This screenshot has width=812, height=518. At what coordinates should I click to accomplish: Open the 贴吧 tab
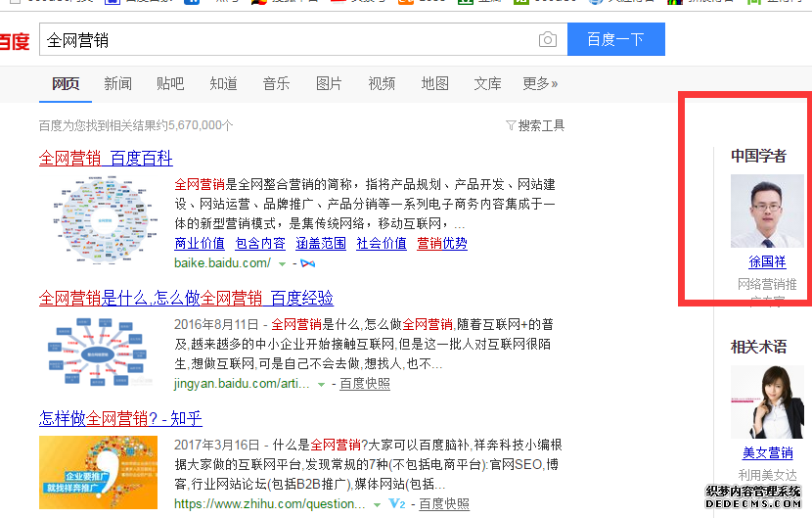pyautogui.click(x=170, y=83)
